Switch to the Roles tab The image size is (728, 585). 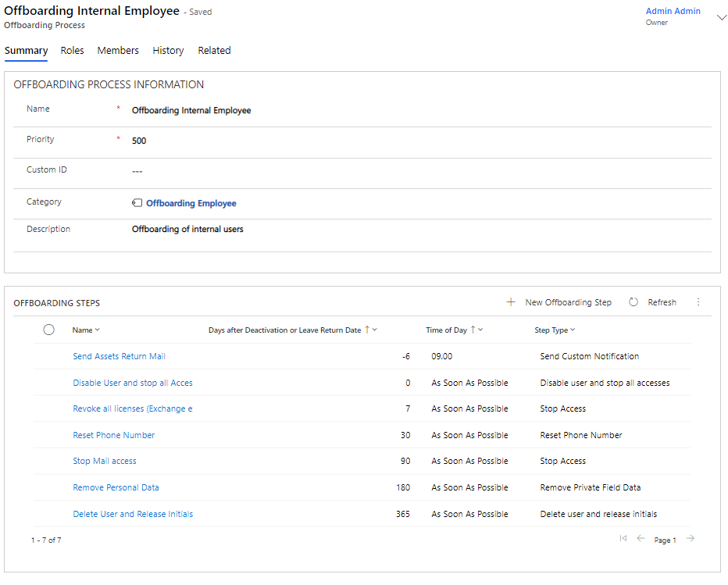click(x=72, y=51)
